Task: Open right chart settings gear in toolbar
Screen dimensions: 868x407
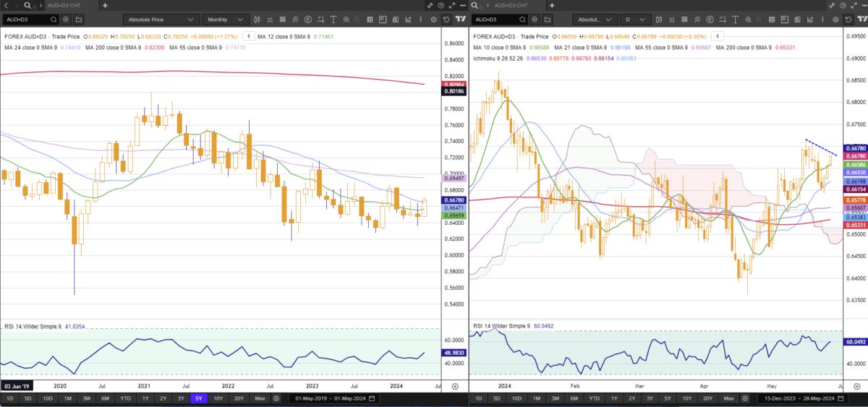Action: pyautogui.click(x=835, y=20)
